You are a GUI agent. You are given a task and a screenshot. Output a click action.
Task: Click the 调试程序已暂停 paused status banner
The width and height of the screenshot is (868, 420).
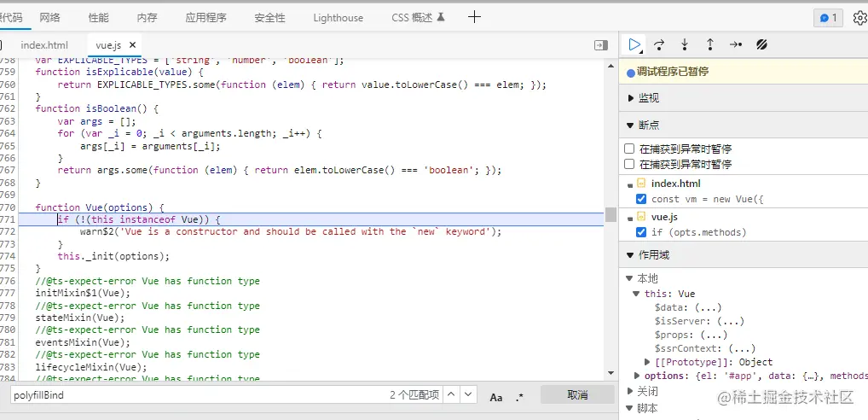pyautogui.click(x=744, y=72)
